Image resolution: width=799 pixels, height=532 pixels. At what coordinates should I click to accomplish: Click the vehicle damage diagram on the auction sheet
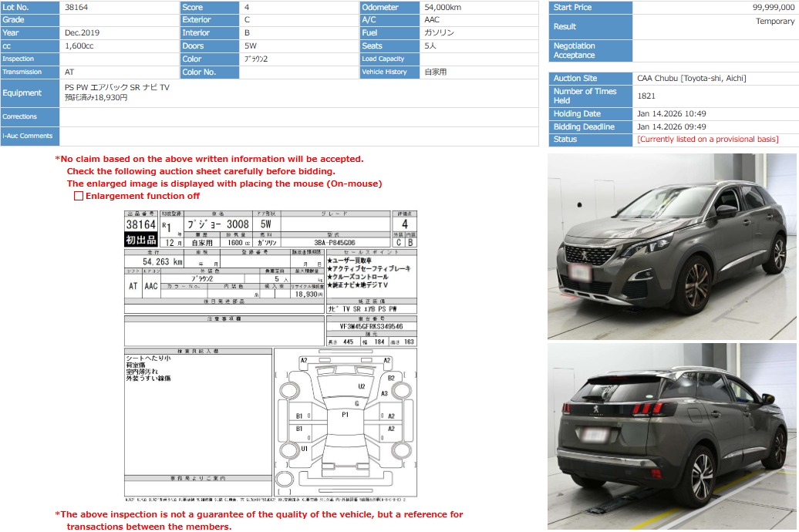[346, 423]
